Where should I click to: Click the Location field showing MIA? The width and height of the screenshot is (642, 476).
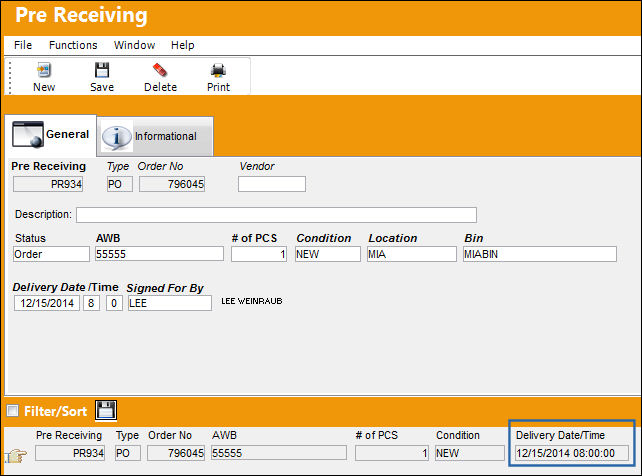[412, 254]
